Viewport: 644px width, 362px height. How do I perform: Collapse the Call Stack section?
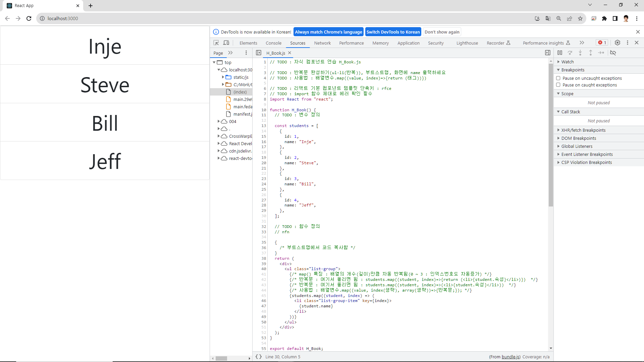(570, 112)
